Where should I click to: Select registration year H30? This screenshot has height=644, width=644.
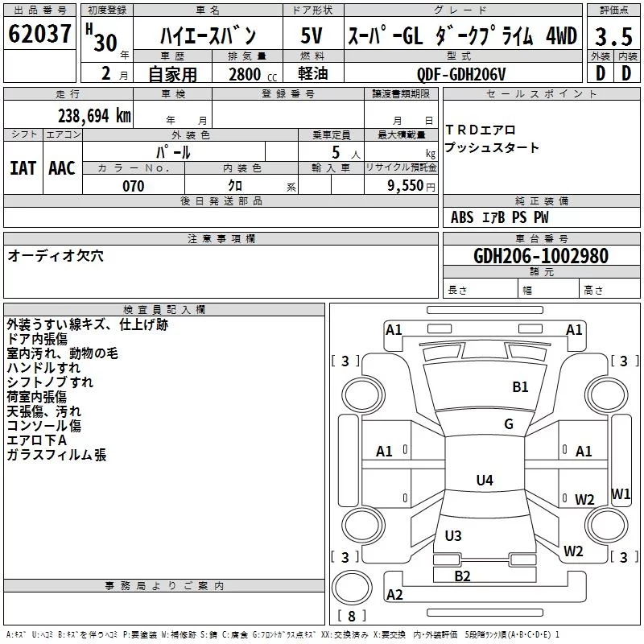101,38
